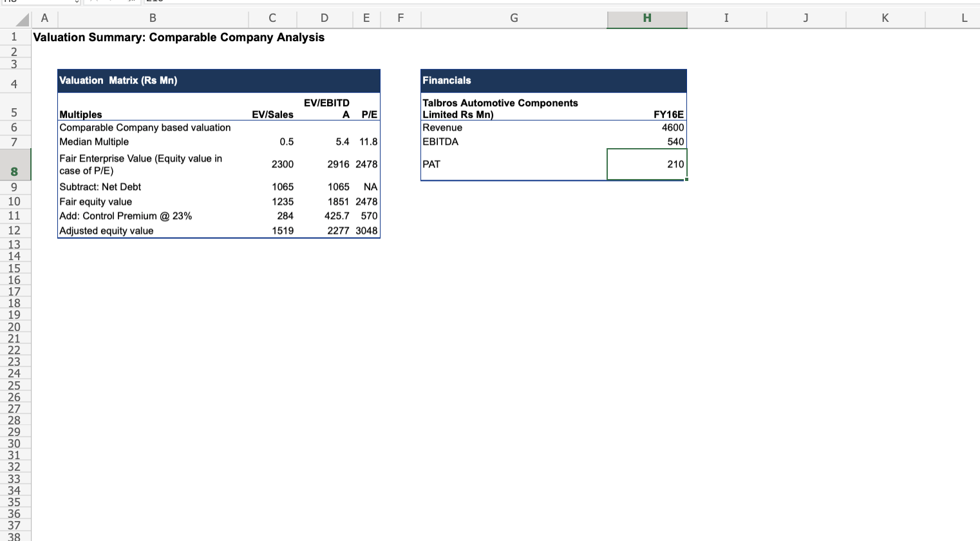Click the 'Revenue' label cell
The height and width of the screenshot is (541, 980).
(x=514, y=128)
